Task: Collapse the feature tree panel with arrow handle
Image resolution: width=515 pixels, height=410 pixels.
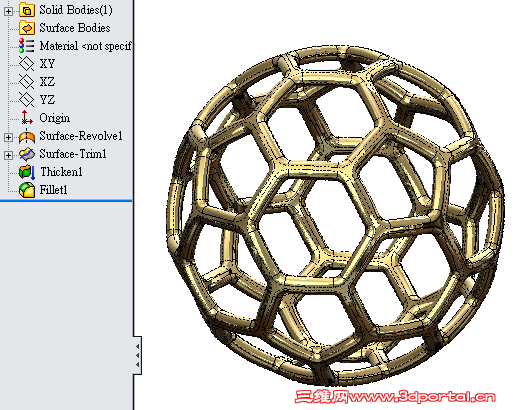Action: point(137,355)
